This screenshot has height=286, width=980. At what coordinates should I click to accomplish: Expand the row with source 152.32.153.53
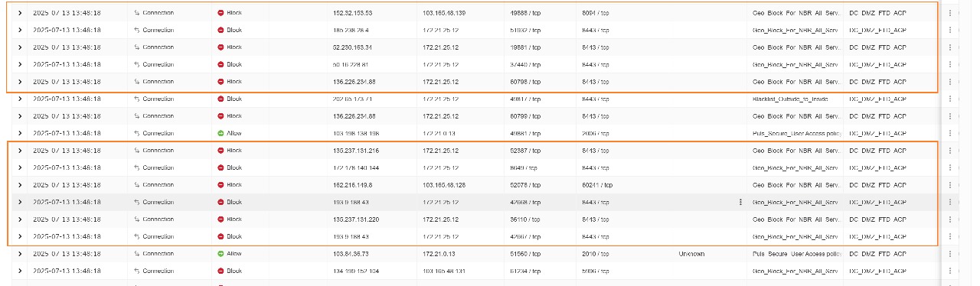20,13
